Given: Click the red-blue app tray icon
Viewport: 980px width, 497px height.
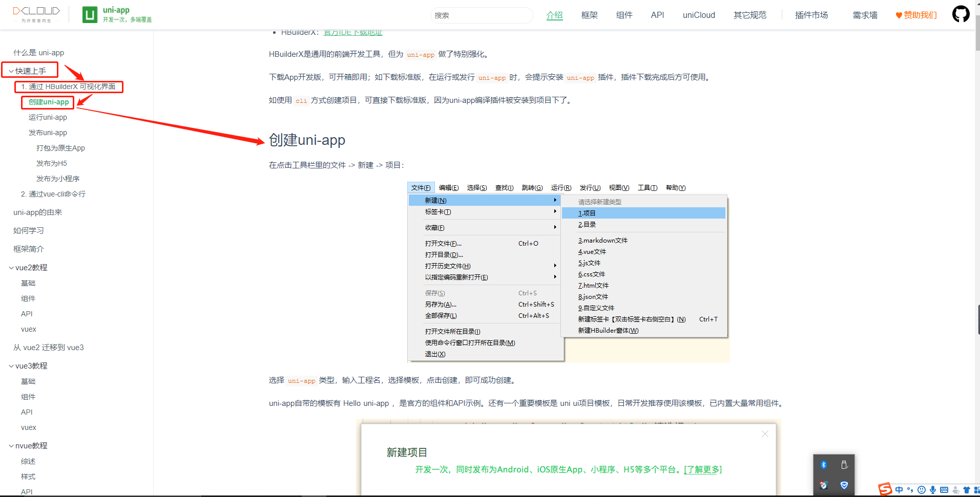Looking at the screenshot, I should click(823, 485).
